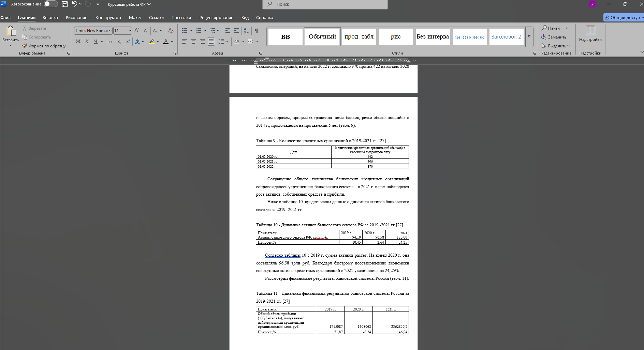
Task: Click the Save icon in title bar
Action: point(65,4)
